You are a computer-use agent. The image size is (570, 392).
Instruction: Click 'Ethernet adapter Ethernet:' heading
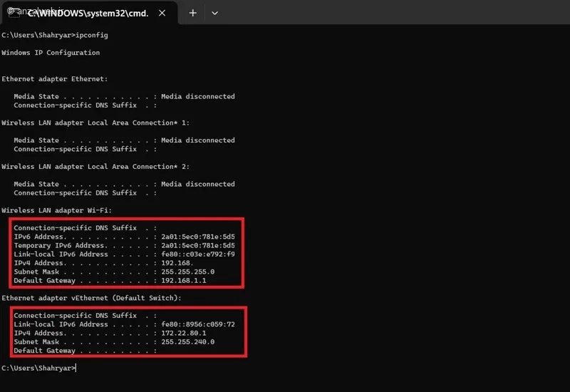tap(55, 79)
